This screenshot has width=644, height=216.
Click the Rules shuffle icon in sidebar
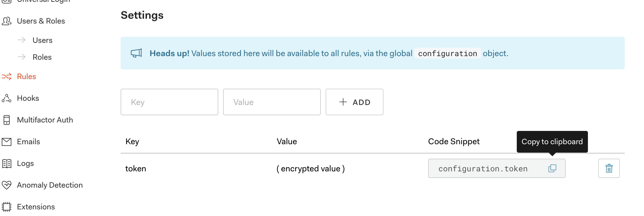pos(7,77)
